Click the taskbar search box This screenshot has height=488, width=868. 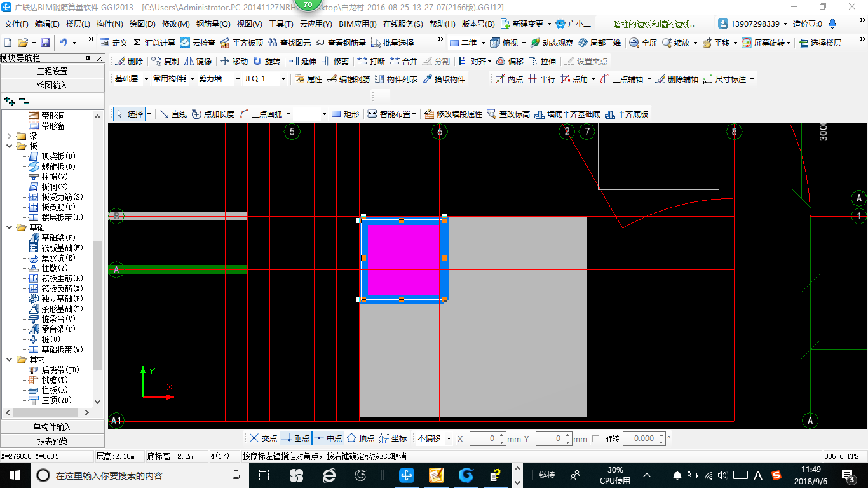click(139, 475)
